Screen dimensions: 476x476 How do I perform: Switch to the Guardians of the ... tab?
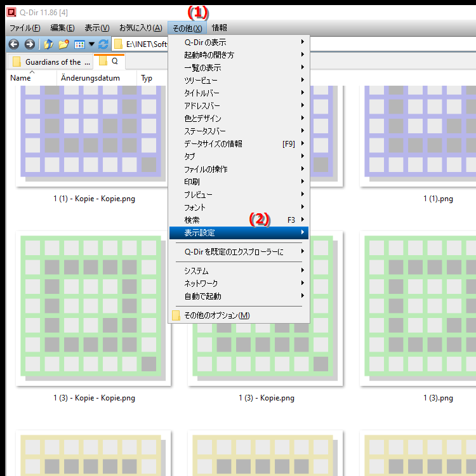click(x=50, y=62)
